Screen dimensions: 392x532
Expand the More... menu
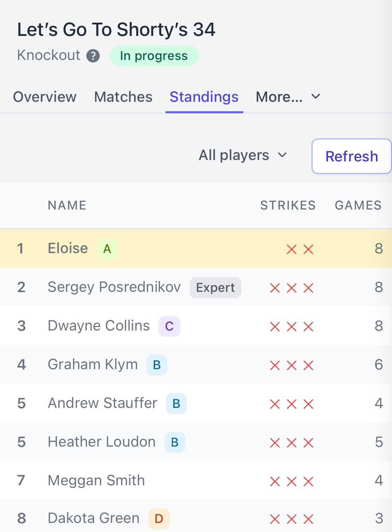point(279,97)
